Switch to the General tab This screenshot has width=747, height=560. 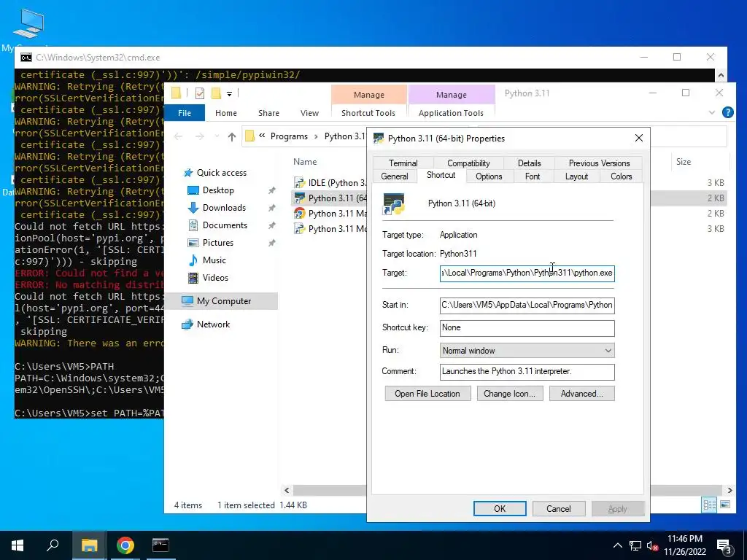click(395, 176)
